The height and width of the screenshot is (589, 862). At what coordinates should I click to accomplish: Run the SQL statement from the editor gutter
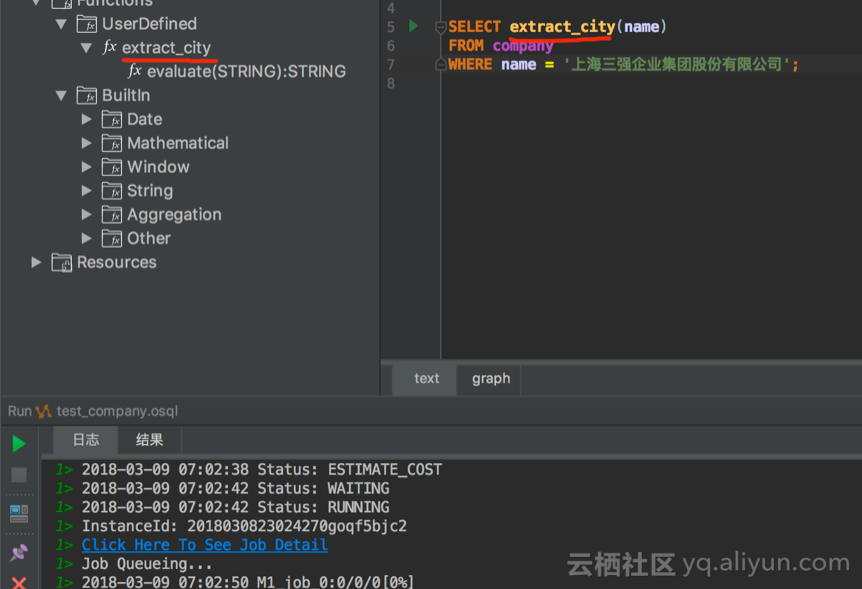click(x=413, y=26)
